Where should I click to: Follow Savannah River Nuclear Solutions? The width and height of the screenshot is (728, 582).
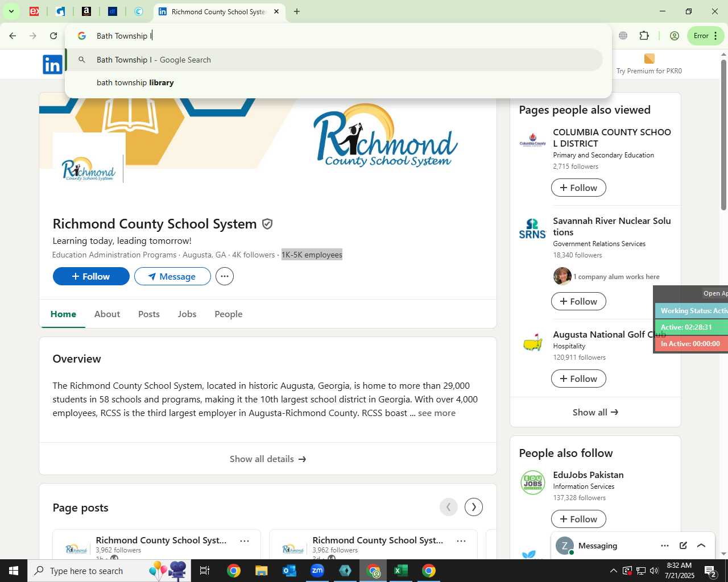[578, 301]
